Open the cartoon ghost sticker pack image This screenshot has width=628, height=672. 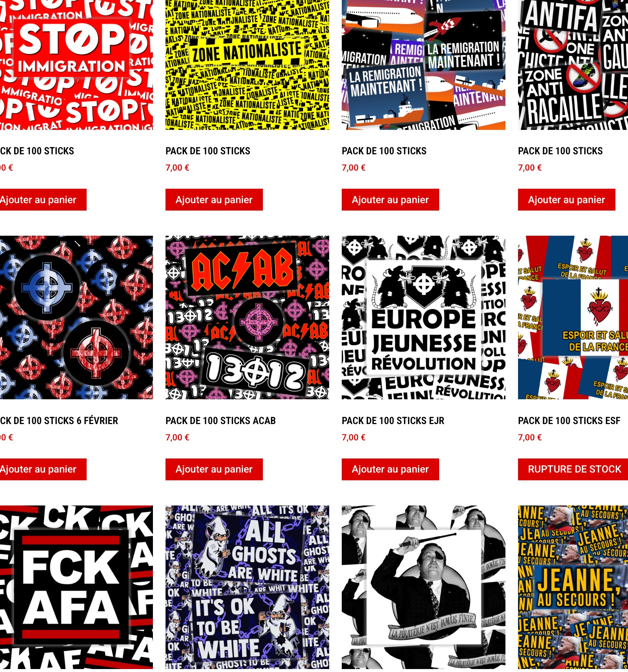tap(247, 588)
